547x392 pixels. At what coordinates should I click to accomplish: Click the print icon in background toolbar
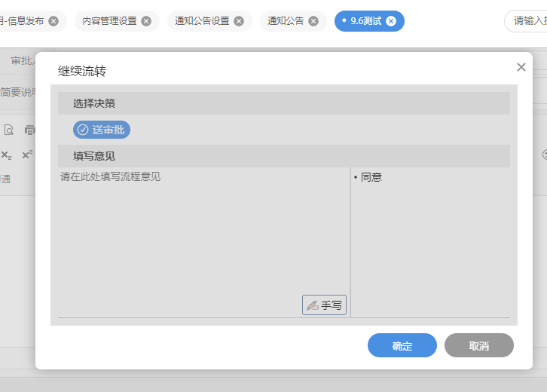click(x=30, y=130)
